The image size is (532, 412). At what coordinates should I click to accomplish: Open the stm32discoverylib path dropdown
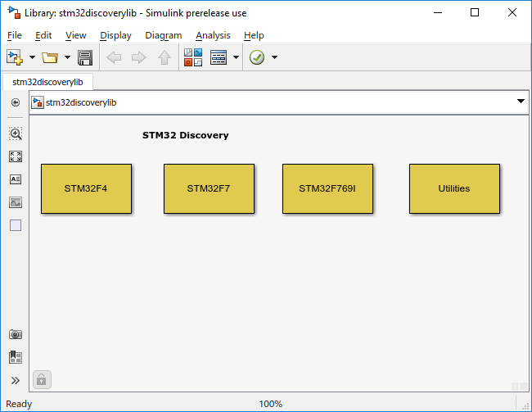521,102
